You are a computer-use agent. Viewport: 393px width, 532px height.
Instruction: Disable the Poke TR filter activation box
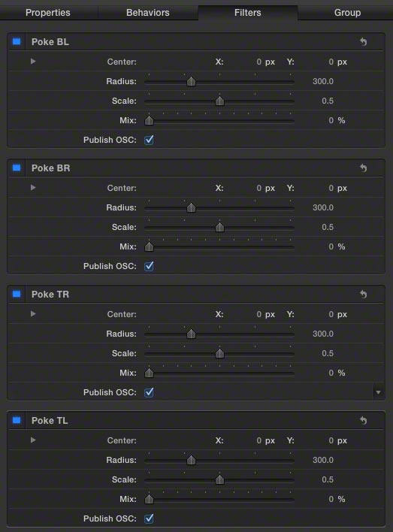point(17,294)
